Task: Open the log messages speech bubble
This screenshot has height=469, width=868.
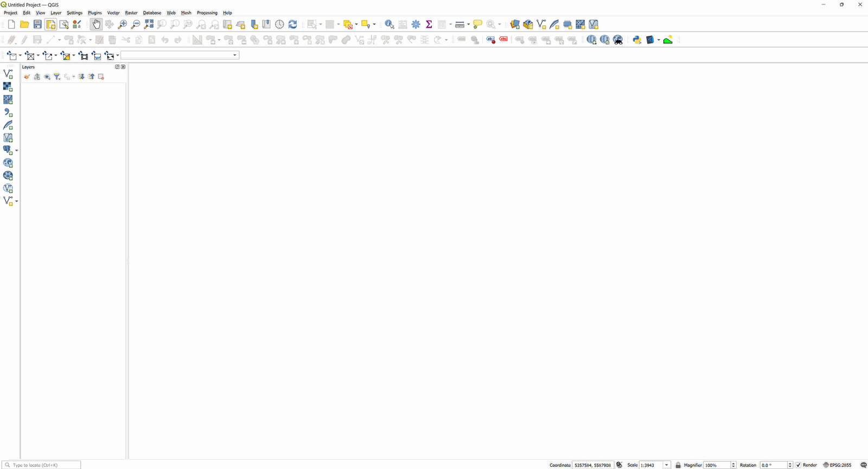Action: click(863, 465)
